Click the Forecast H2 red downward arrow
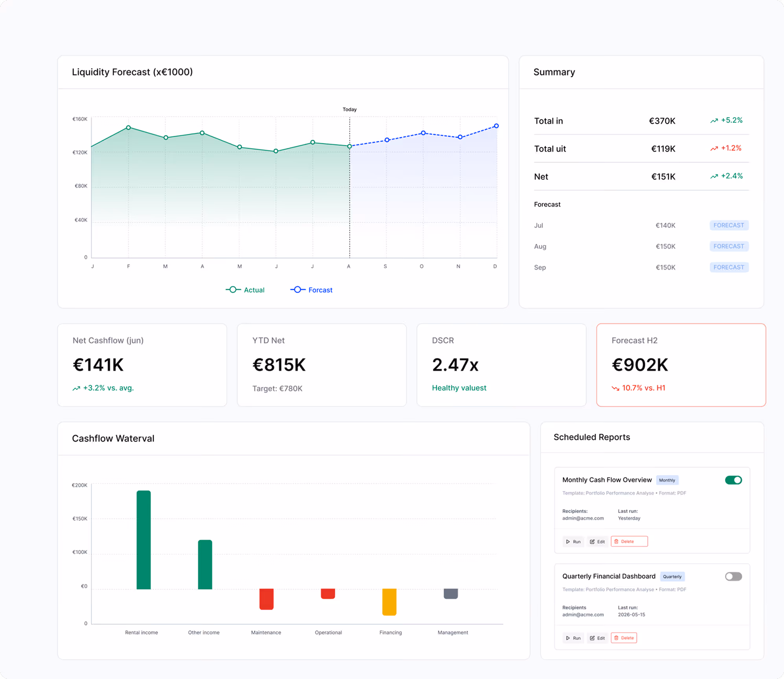The image size is (784, 679). pyautogui.click(x=615, y=388)
